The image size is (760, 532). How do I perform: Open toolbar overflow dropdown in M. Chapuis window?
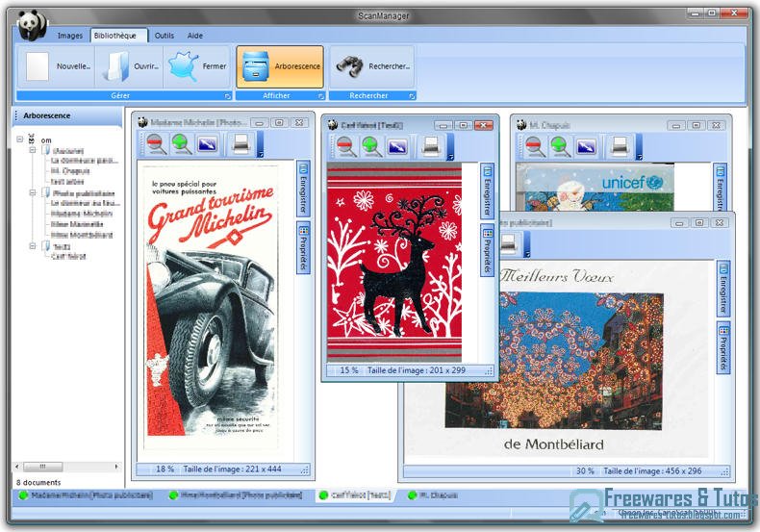pyautogui.click(x=639, y=147)
